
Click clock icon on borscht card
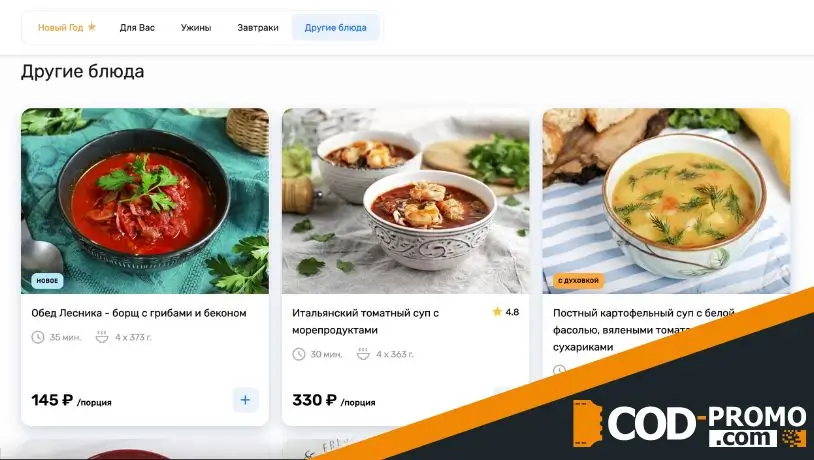click(38, 337)
